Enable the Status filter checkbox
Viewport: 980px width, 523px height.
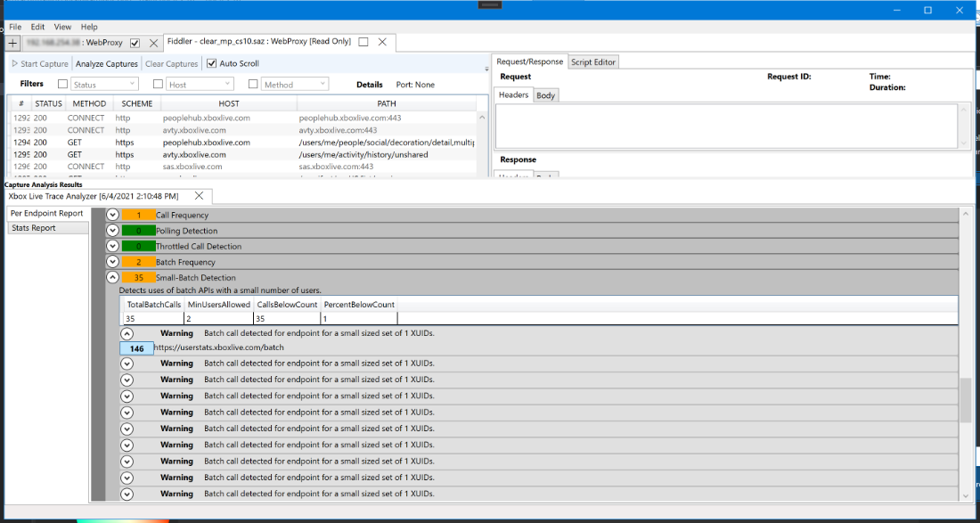[x=62, y=84]
